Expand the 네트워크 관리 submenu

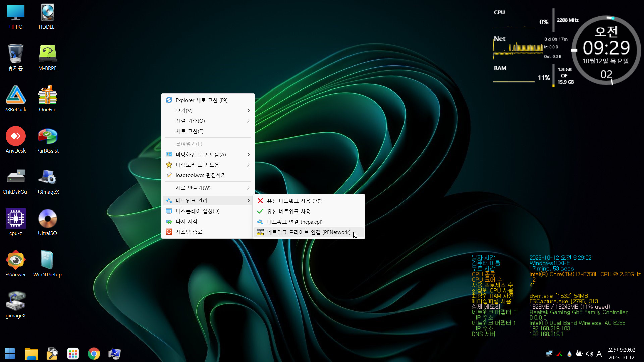pos(208,201)
